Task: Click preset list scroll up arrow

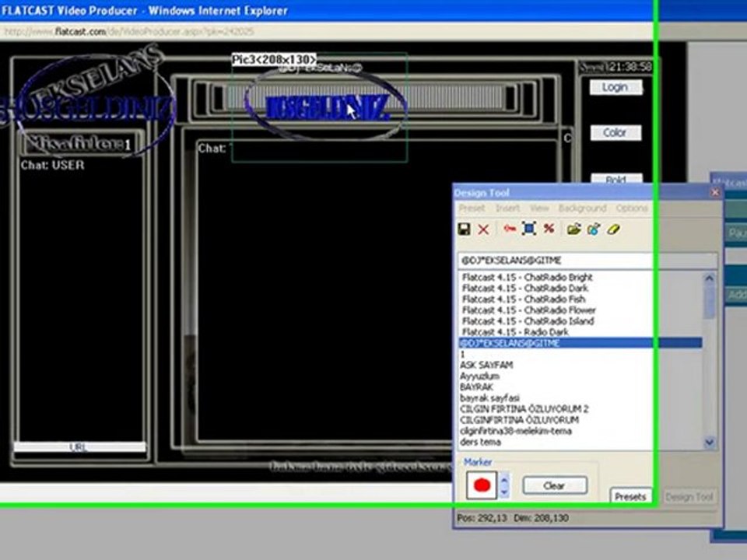Action: click(710, 278)
